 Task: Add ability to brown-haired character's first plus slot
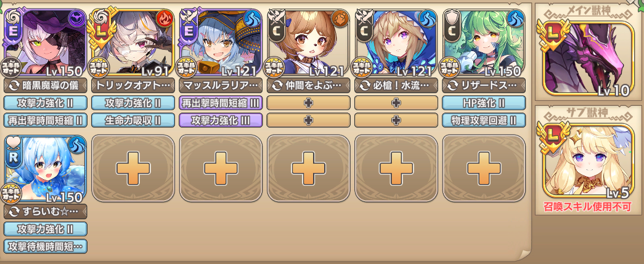point(309,103)
